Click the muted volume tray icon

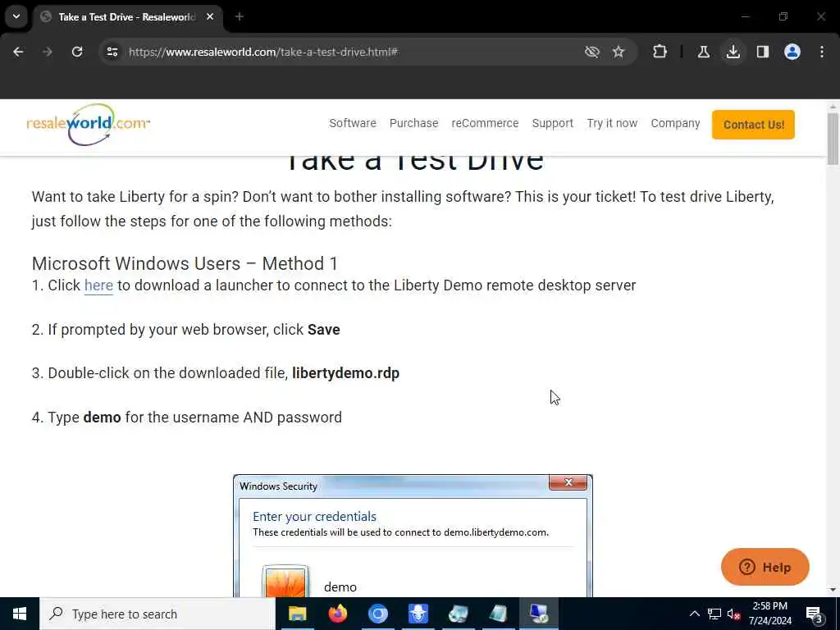734,614
